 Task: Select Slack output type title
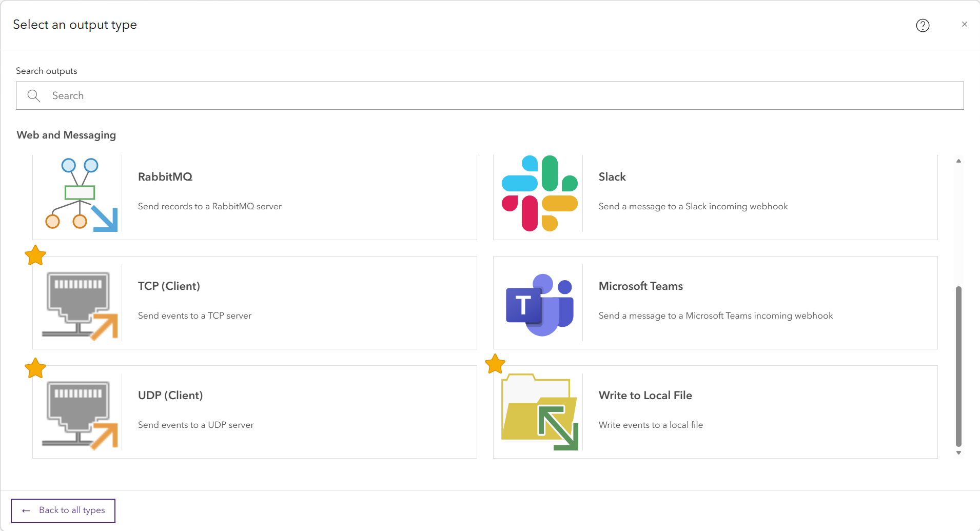point(612,176)
